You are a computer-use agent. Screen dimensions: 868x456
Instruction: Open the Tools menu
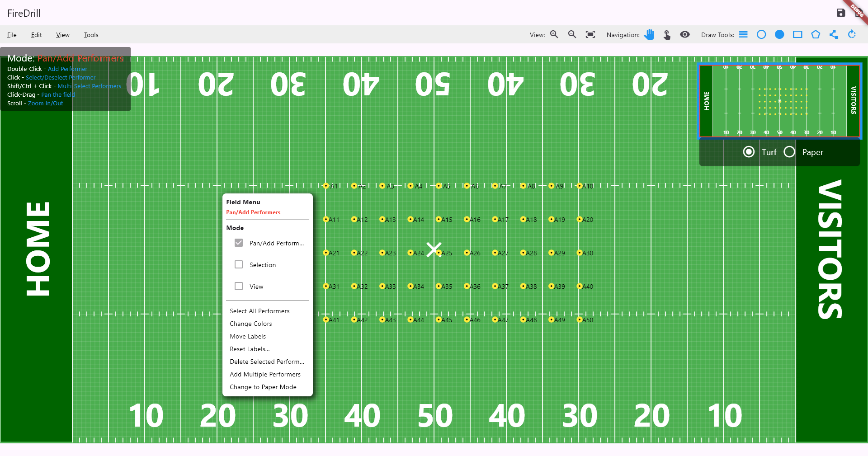pyautogui.click(x=91, y=35)
